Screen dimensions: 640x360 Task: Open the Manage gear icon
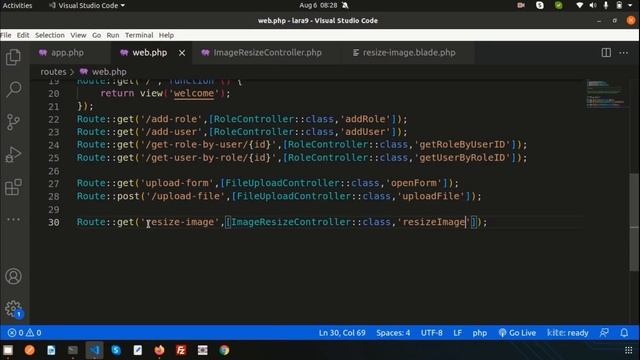click(13, 309)
